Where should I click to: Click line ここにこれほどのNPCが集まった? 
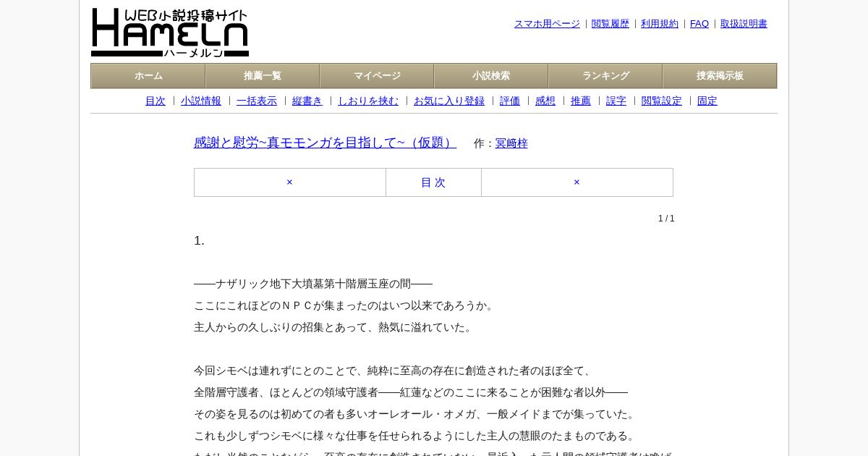(x=345, y=305)
